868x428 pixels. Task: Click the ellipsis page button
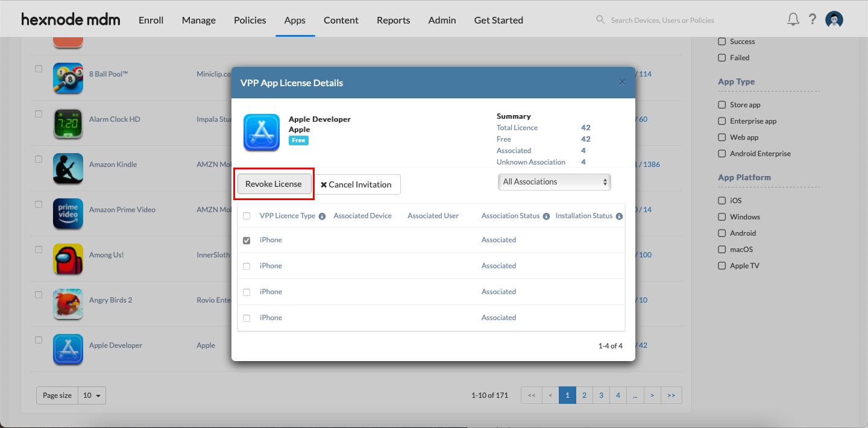[635, 395]
